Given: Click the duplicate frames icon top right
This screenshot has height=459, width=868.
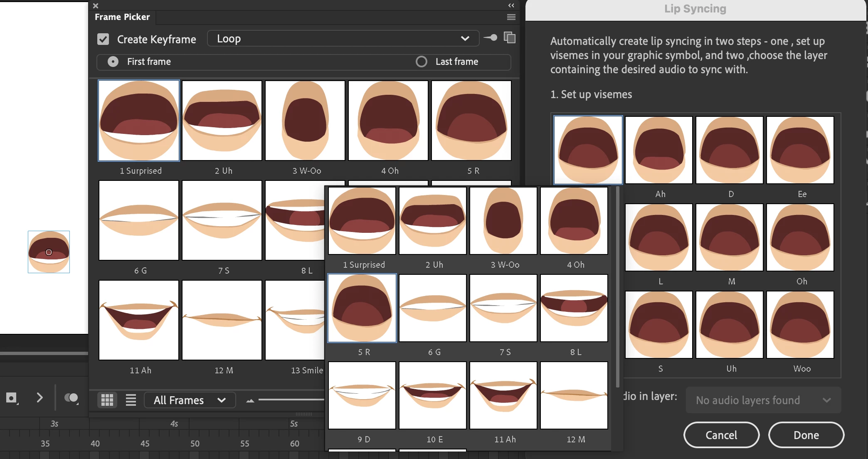Looking at the screenshot, I should 510,38.
